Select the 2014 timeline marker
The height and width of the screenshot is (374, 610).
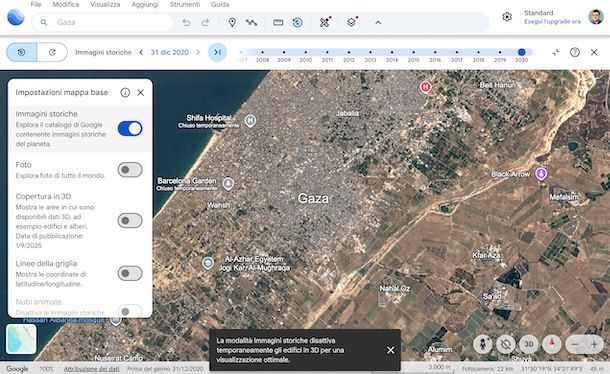coord(392,52)
